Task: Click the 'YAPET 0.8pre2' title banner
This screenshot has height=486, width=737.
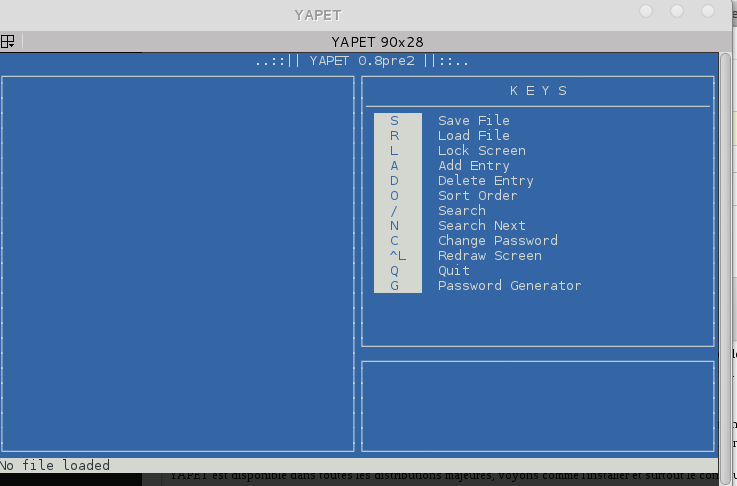Action: click(361, 61)
